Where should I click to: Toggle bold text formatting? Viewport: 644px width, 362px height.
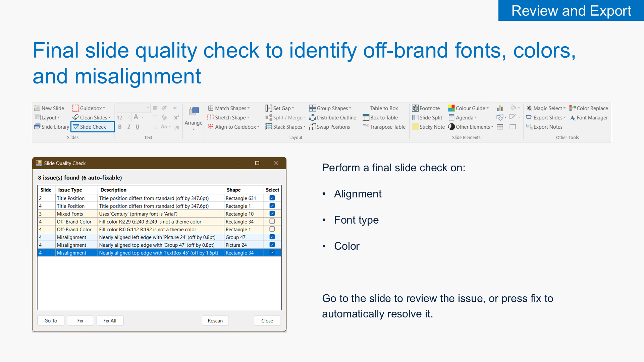click(120, 127)
